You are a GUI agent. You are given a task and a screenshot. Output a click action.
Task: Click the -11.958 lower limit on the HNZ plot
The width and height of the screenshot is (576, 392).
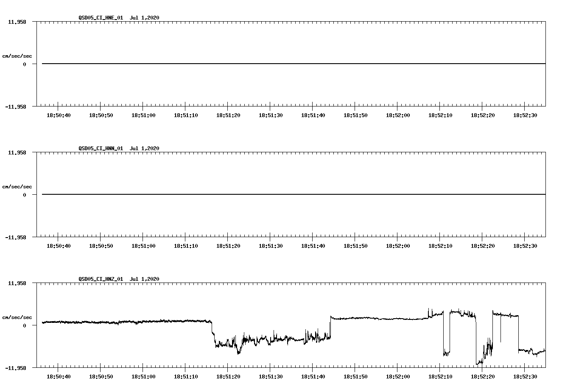click(15, 368)
